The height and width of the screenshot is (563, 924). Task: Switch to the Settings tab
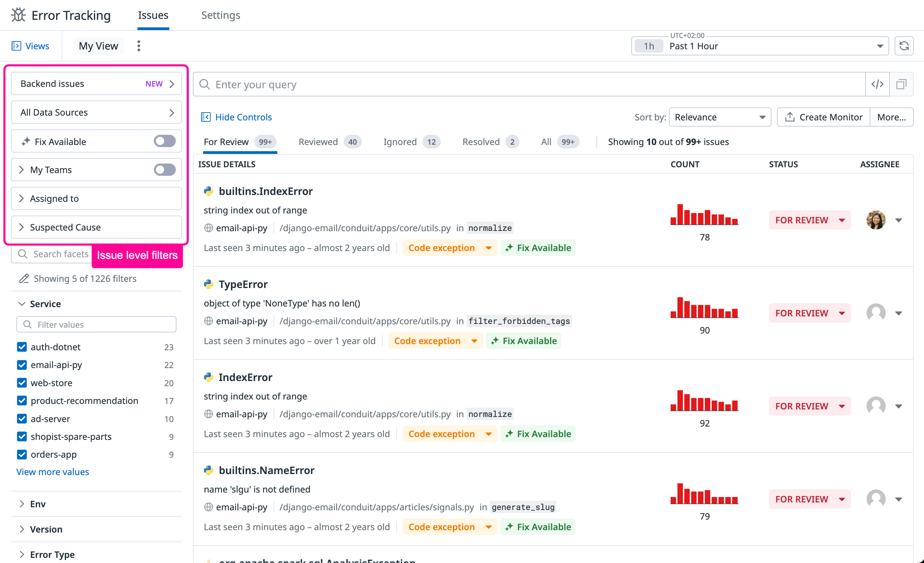pyautogui.click(x=221, y=15)
